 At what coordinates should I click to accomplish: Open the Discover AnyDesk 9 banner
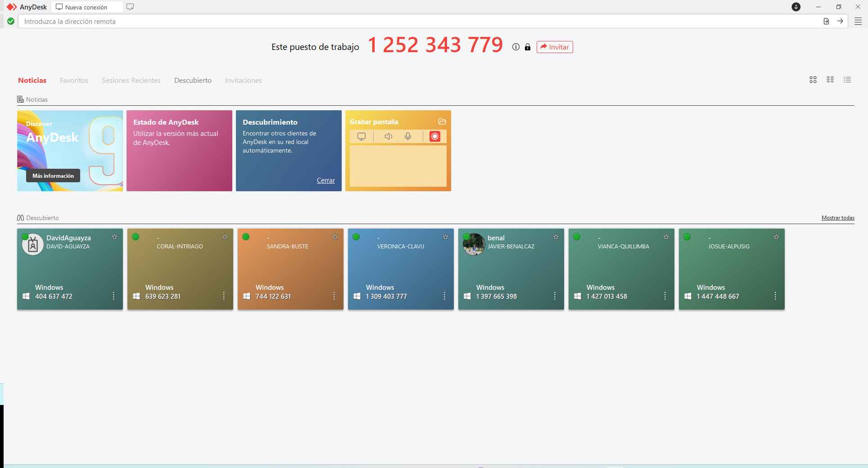70,151
